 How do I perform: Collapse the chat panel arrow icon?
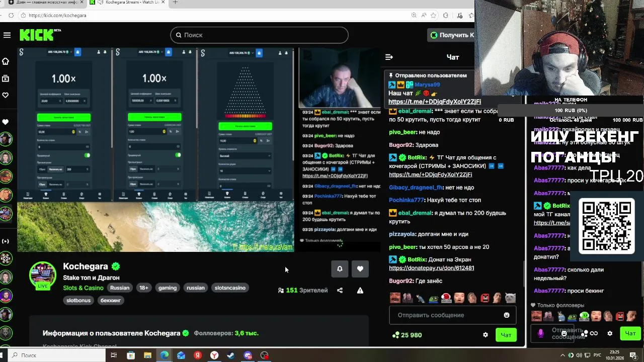(389, 57)
